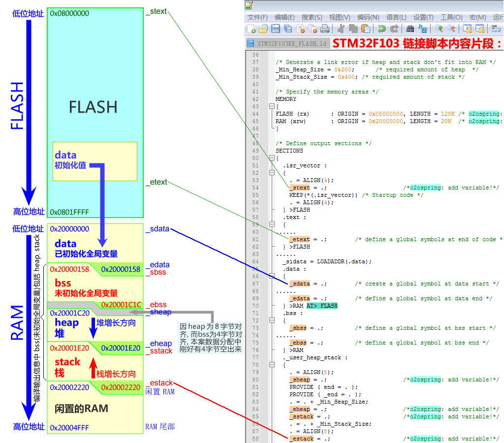Undo the last edit
The width and height of the screenshot is (504, 443).
point(381,29)
